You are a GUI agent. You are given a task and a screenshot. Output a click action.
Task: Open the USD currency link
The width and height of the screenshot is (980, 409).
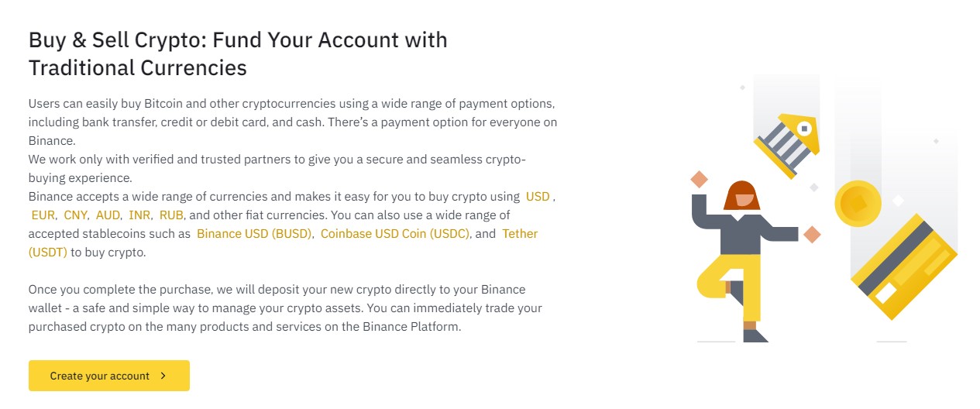click(538, 196)
